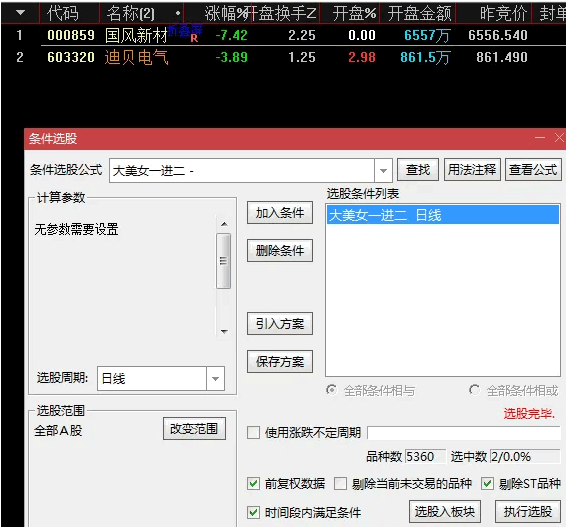Viewport: 566px width, 527px height.
Task: Select 大美女一进二 日线 in condition list
Action: [443, 215]
